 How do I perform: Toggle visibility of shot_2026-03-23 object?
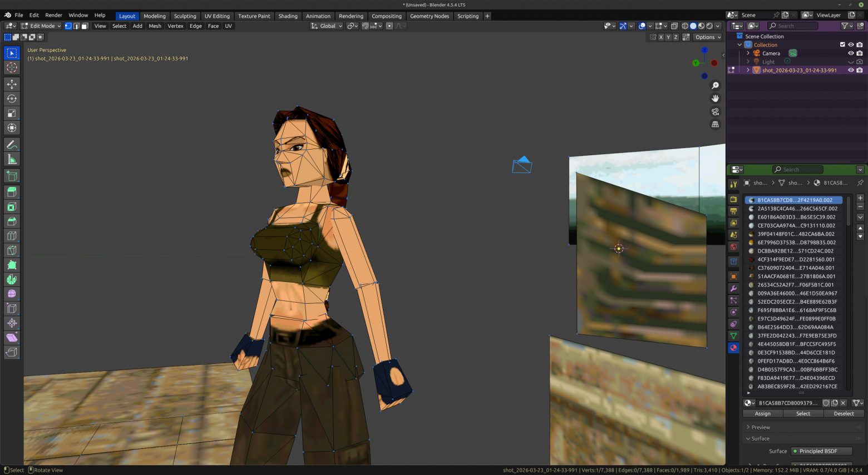(851, 70)
